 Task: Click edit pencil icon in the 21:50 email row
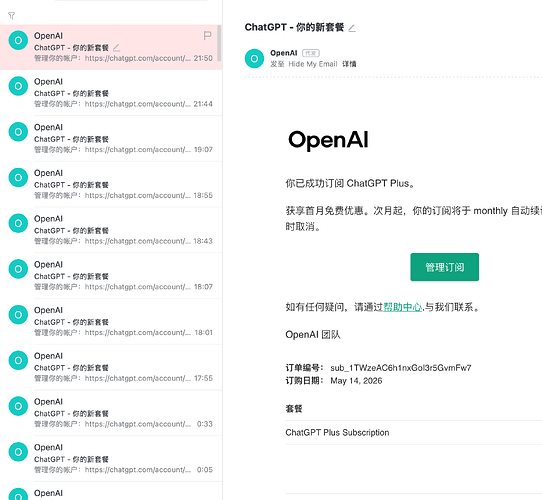click(116, 47)
